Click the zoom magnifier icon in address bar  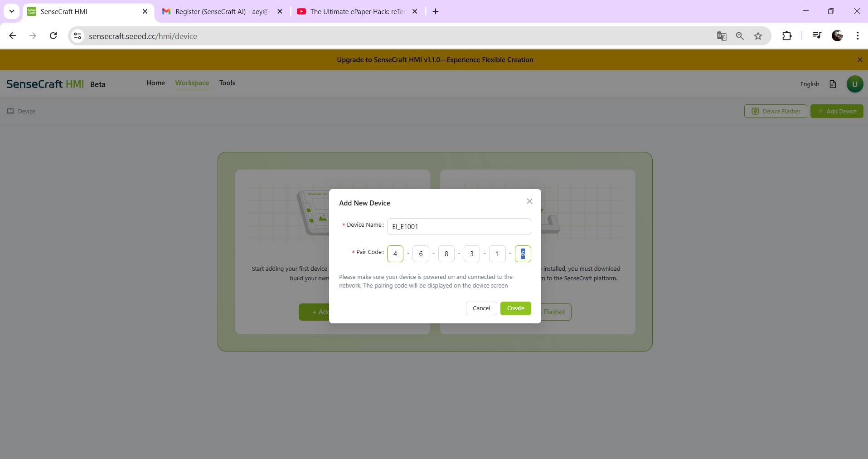tap(740, 36)
